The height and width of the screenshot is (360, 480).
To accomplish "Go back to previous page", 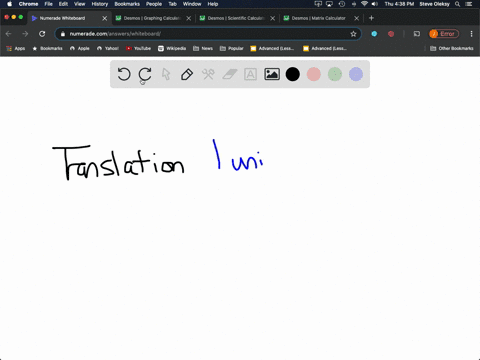I will (x=9, y=34).
